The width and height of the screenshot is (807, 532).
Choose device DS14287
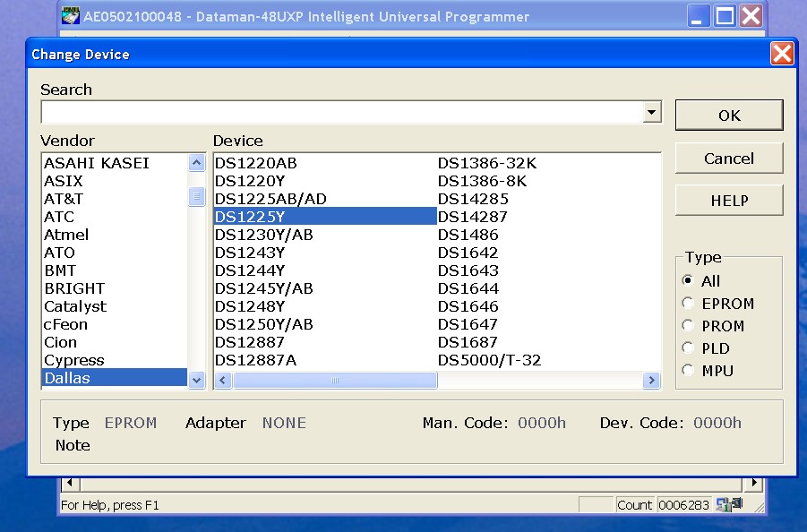(549, 217)
